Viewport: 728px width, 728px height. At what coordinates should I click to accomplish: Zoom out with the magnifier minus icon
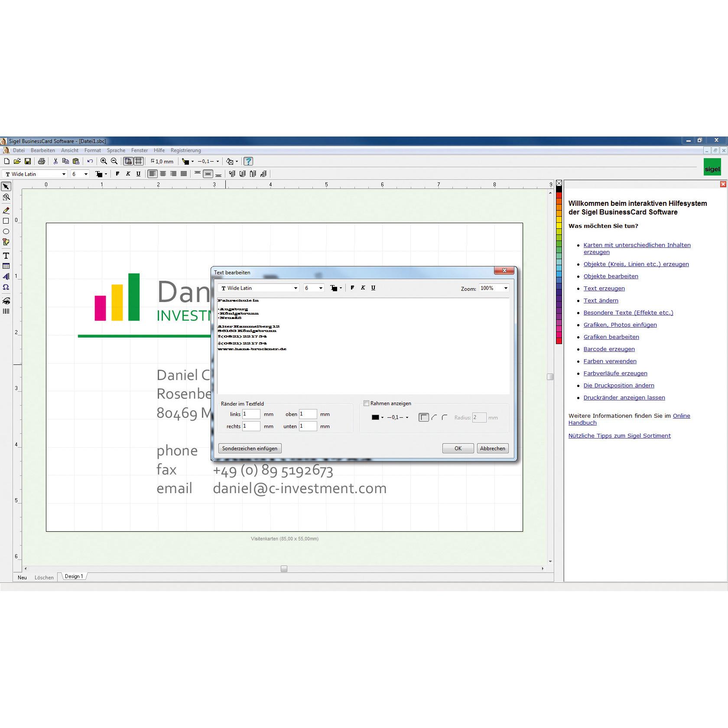(114, 161)
